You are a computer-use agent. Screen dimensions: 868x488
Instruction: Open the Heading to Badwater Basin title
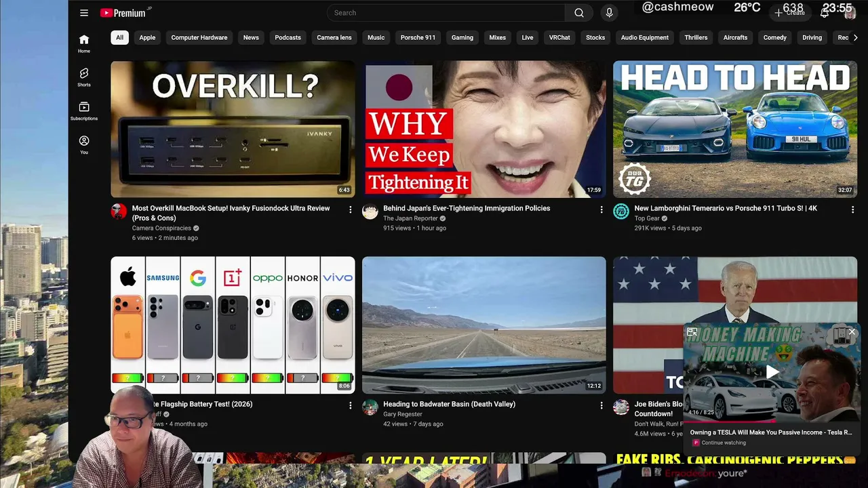[449, 404]
